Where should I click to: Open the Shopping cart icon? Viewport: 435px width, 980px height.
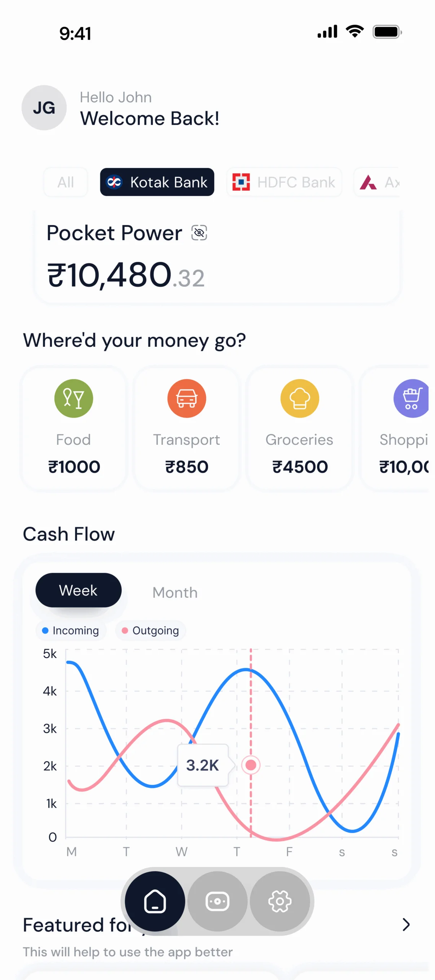pyautogui.click(x=411, y=398)
